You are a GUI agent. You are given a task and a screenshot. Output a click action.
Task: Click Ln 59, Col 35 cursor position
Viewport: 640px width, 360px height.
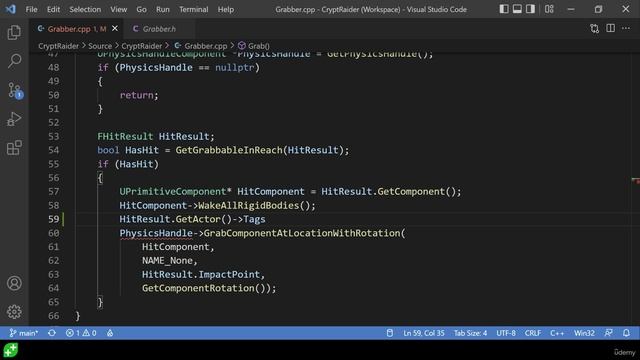point(424,333)
